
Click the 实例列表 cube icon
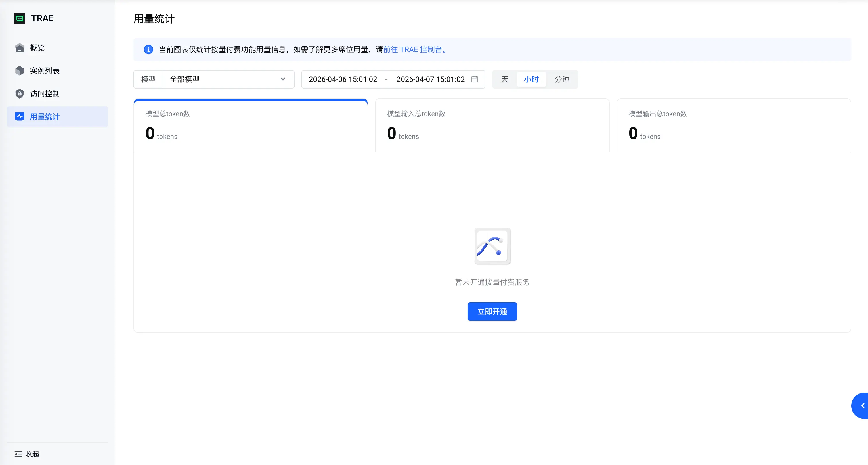point(20,71)
